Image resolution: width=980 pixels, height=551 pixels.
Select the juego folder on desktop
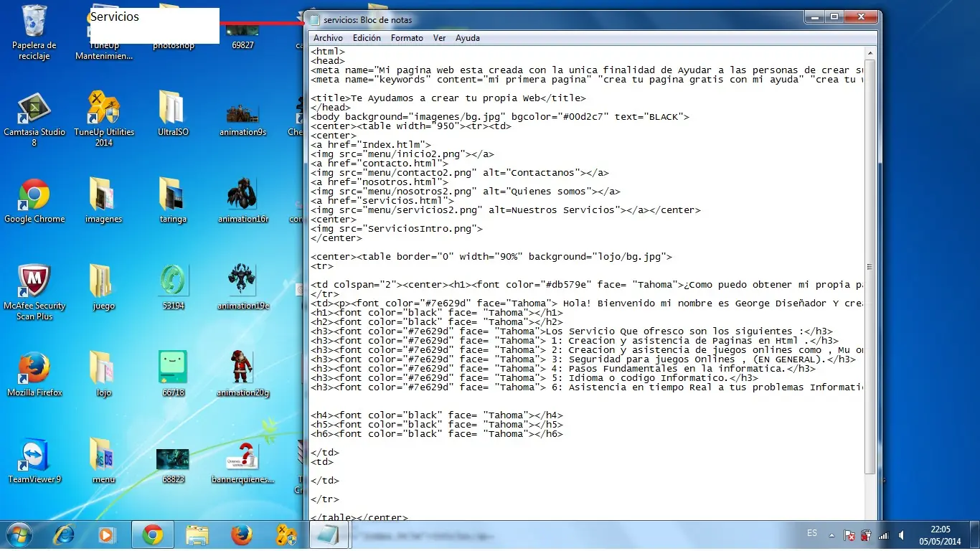[103, 288]
